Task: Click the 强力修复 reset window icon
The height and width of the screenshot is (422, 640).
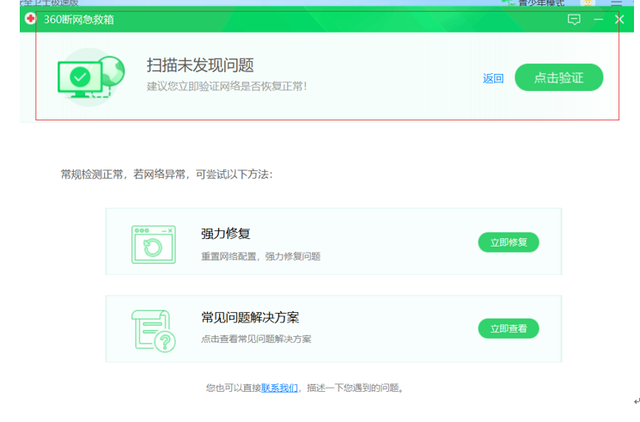Action: click(153, 244)
